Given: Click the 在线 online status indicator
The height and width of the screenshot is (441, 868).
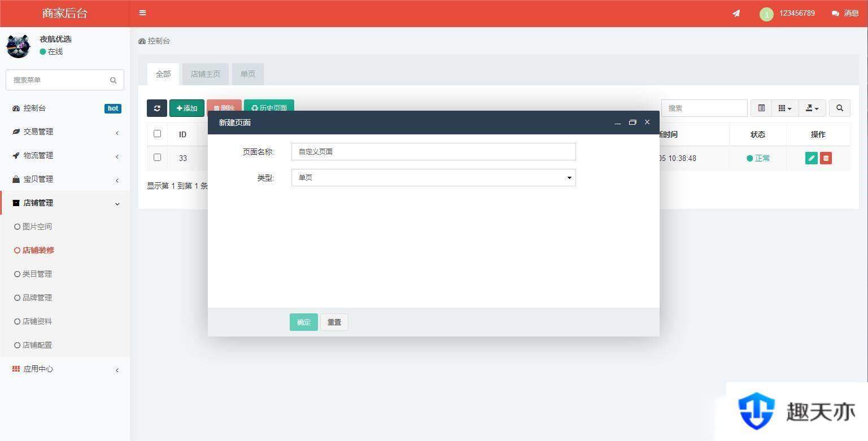Looking at the screenshot, I should (51, 51).
